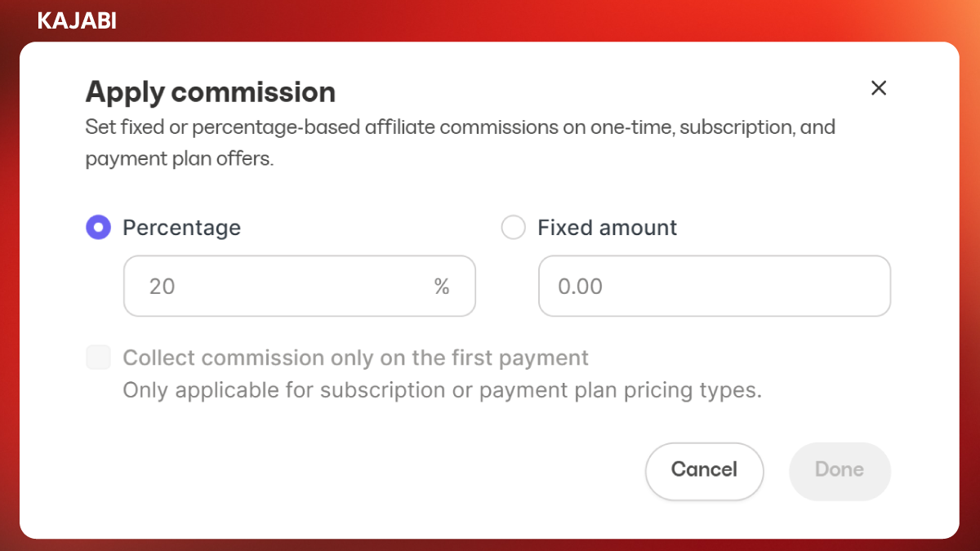This screenshot has width=980, height=551.
Task: Select the Fixed amount radio button
Action: tap(513, 228)
